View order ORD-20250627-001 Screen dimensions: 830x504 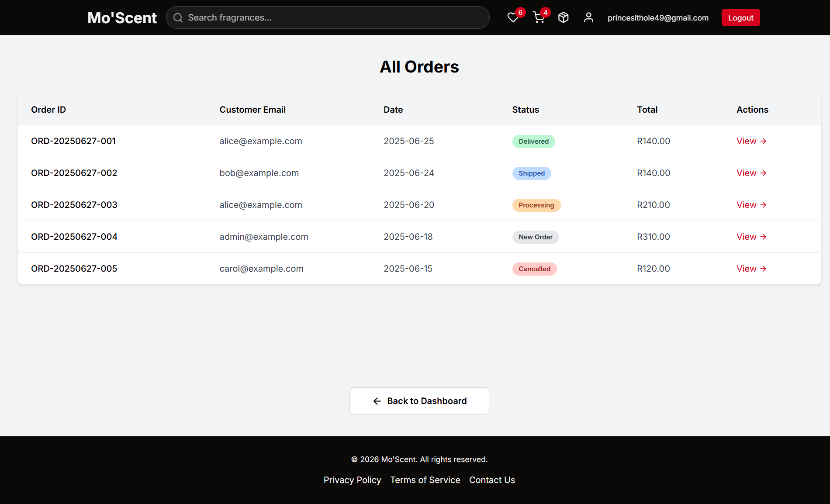click(x=751, y=141)
